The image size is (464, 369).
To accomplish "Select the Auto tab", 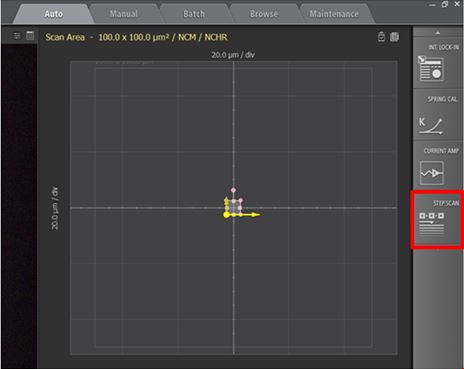I will [x=54, y=14].
